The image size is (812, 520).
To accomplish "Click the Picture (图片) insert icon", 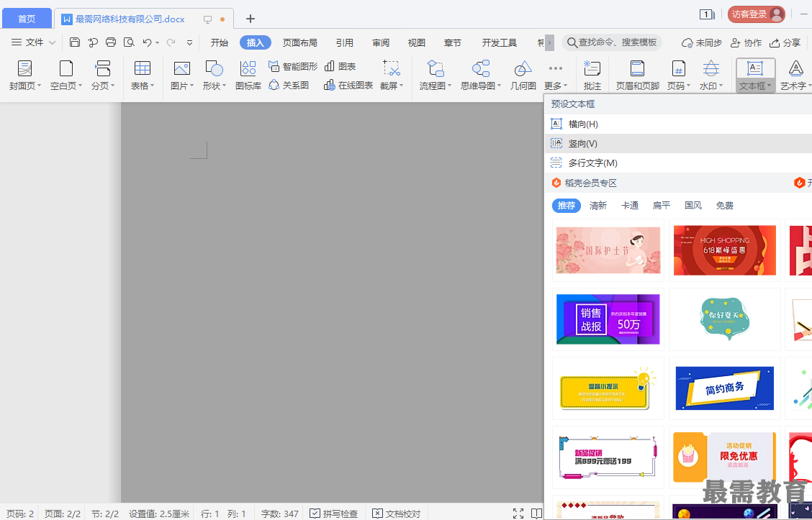I will pyautogui.click(x=182, y=75).
